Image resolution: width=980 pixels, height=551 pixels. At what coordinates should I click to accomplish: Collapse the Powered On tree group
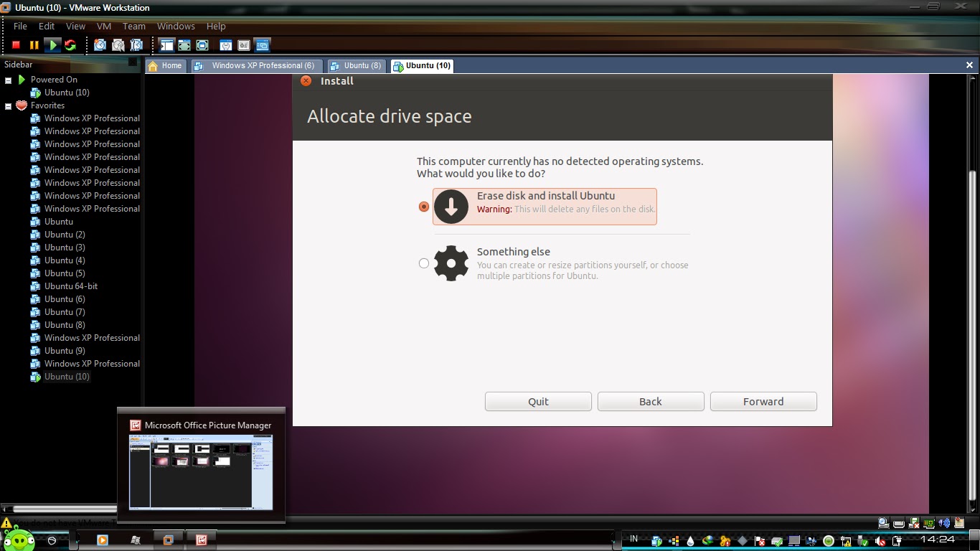click(x=9, y=80)
